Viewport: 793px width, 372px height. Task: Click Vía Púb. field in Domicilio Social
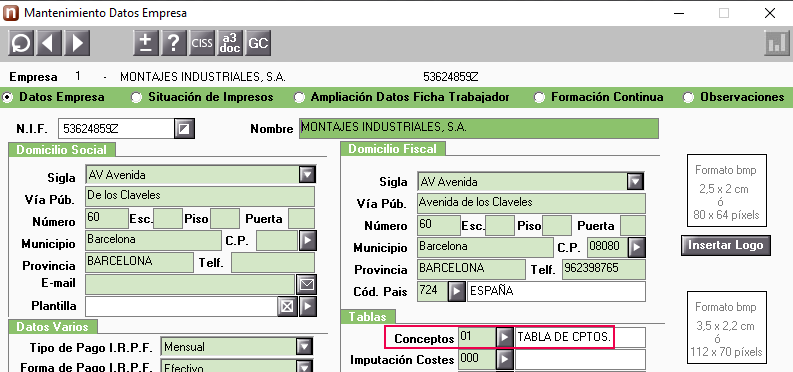coord(200,197)
